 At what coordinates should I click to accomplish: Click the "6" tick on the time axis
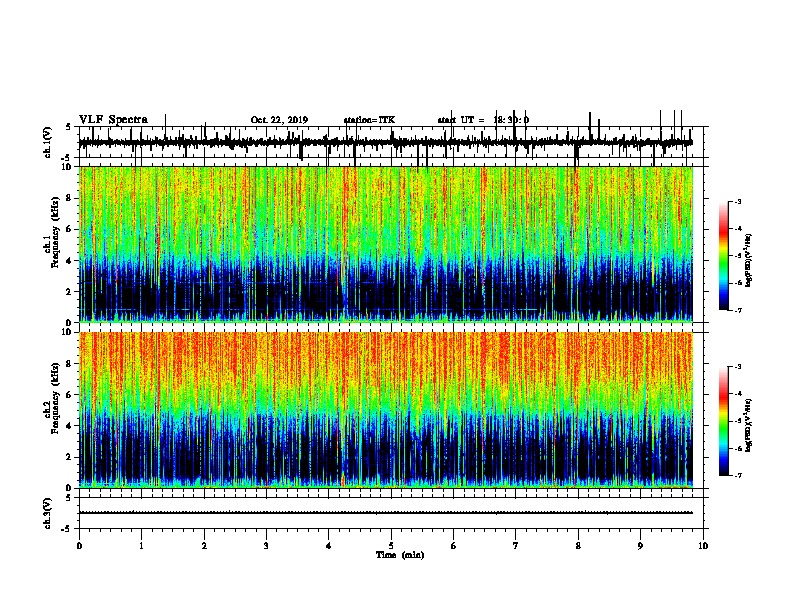click(453, 546)
